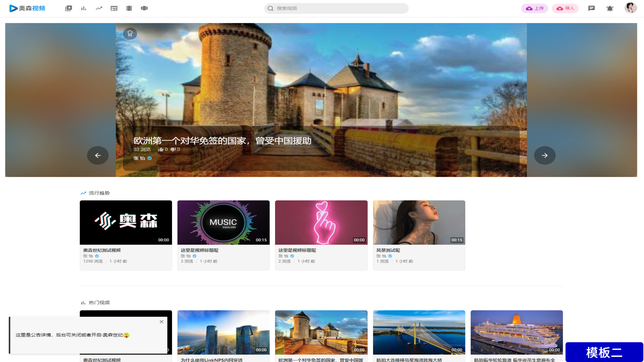Go to the next banner slide
This screenshot has height=362, width=644.
(x=545, y=156)
